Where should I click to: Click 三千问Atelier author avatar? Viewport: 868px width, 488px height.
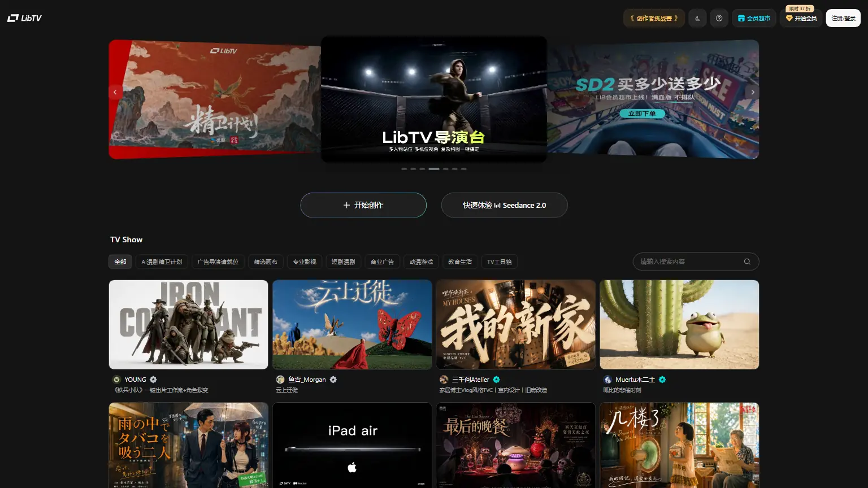click(444, 380)
